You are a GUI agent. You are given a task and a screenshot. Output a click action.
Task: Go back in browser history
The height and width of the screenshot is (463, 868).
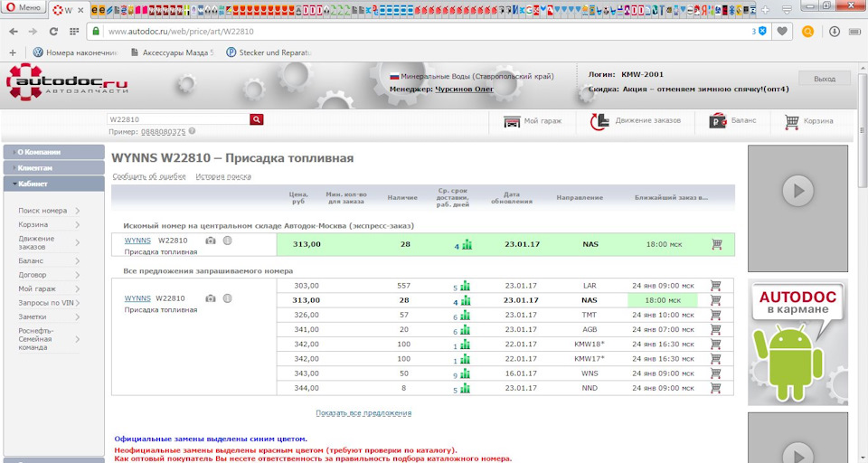coord(14,32)
